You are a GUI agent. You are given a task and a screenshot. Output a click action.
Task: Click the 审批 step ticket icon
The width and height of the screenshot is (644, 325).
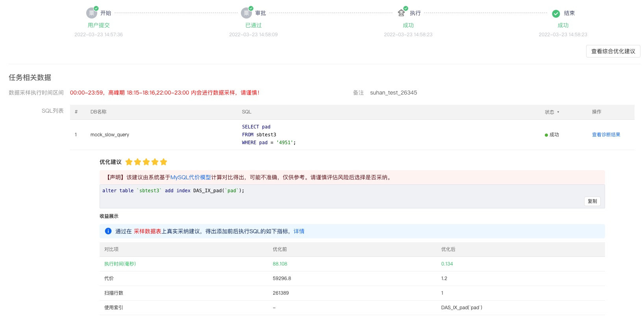(x=246, y=13)
